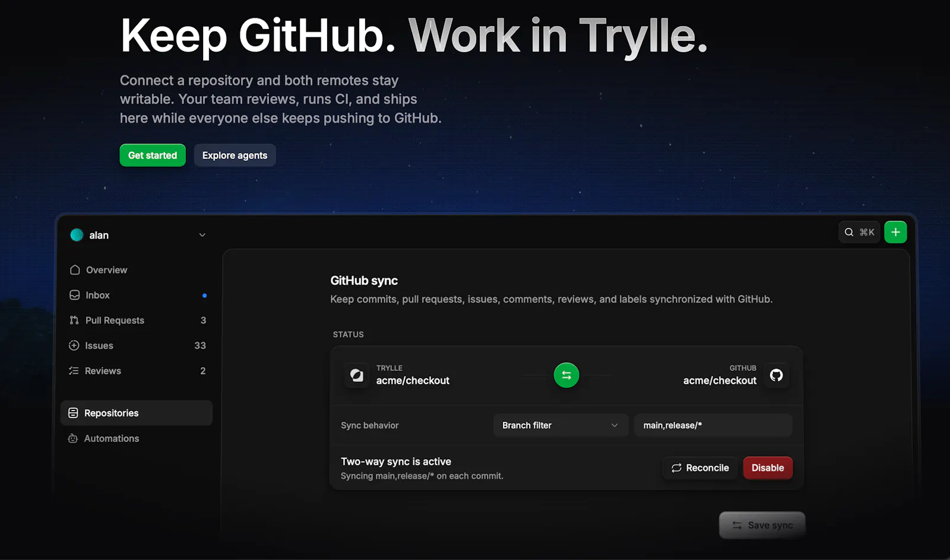Image resolution: width=950 pixels, height=560 pixels.
Task: Click the green plus button
Action: tap(895, 232)
